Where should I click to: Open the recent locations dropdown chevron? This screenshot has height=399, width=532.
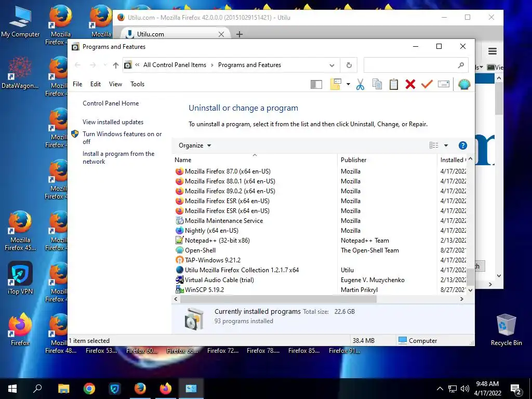pyautogui.click(x=105, y=65)
